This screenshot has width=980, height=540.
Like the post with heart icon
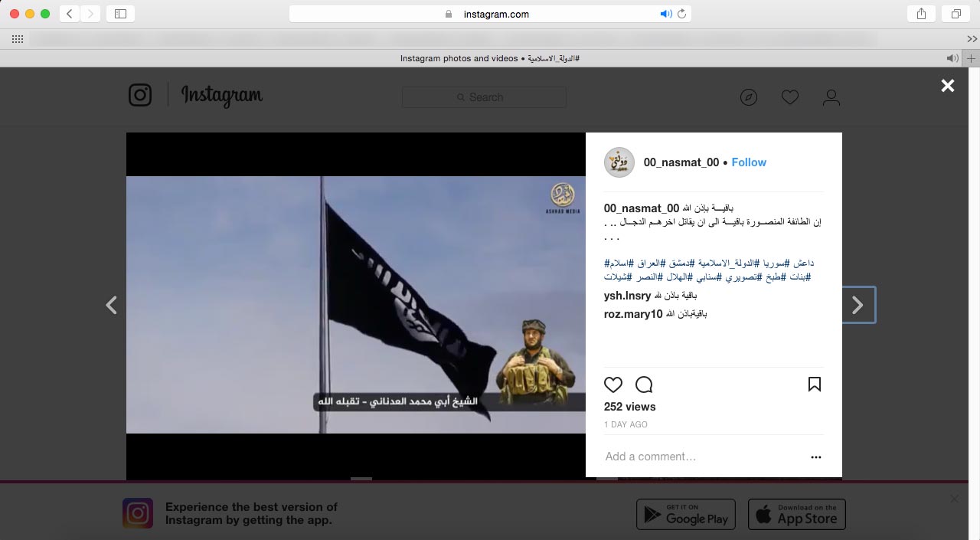[x=613, y=385]
